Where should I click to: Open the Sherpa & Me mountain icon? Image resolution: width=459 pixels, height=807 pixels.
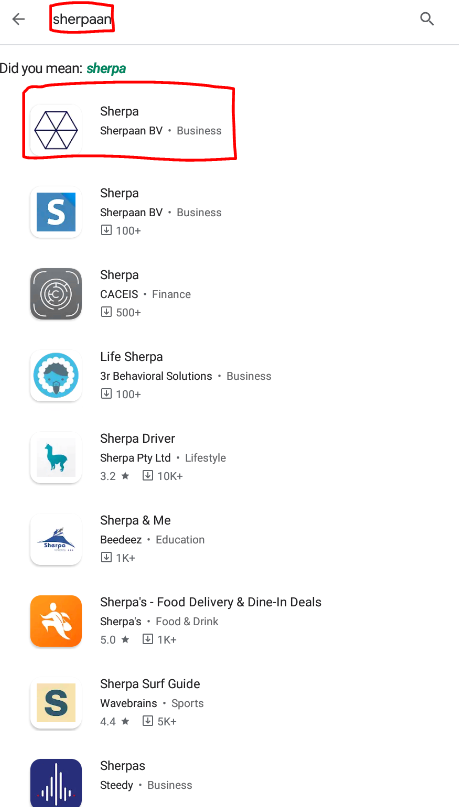56,539
